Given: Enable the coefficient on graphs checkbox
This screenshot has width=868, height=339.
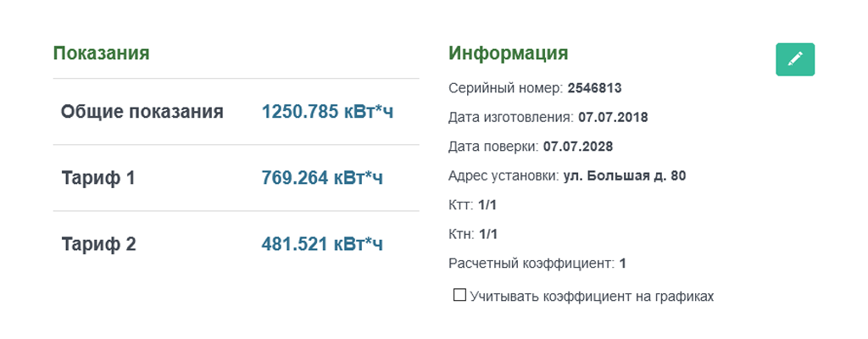Looking at the screenshot, I should [459, 295].
